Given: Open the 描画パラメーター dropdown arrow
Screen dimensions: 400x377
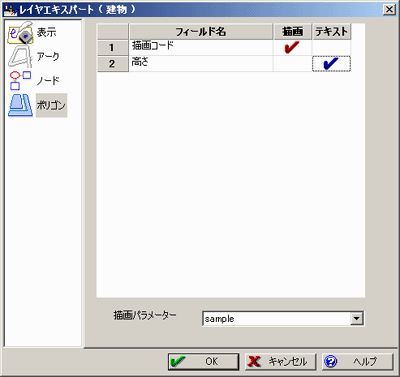Looking at the screenshot, I should coord(356,319).
